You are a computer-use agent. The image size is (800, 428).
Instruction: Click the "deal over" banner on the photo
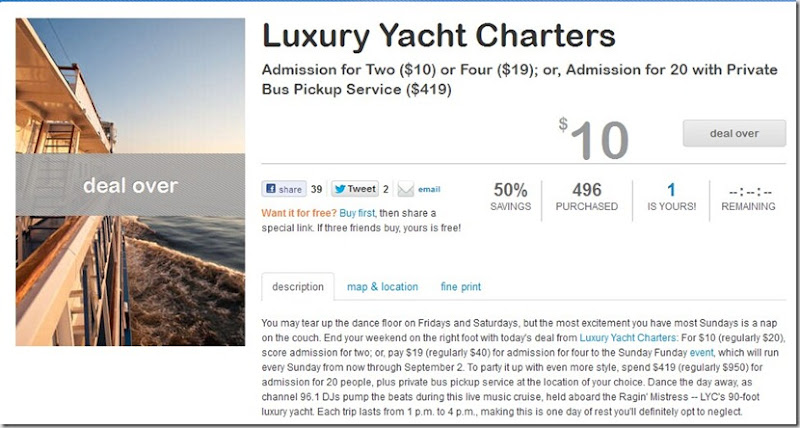tap(130, 185)
